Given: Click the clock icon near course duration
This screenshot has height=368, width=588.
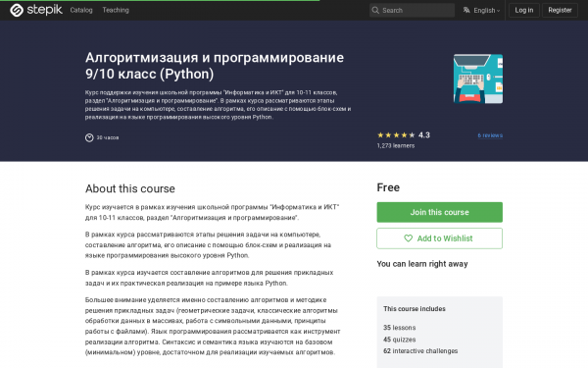Looking at the screenshot, I should (x=89, y=137).
